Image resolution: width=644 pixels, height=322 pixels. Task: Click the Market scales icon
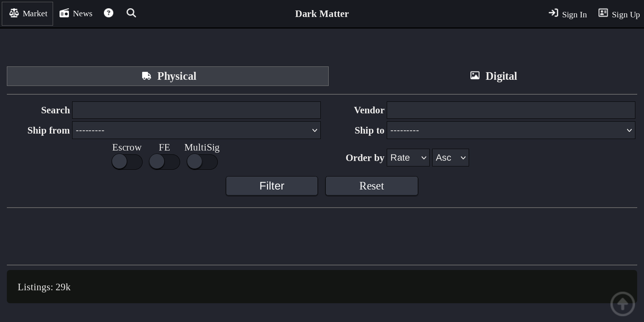click(x=14, y=13)
